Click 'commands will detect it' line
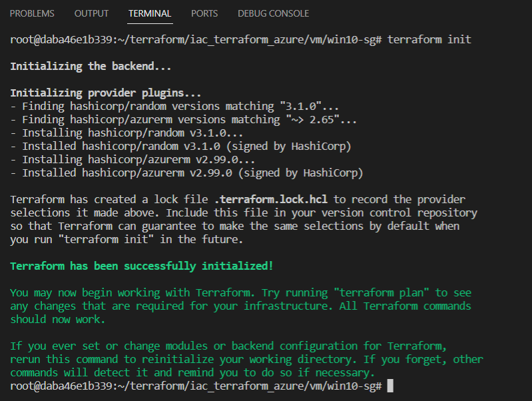 pyautogui.click(x=192, y=372)
